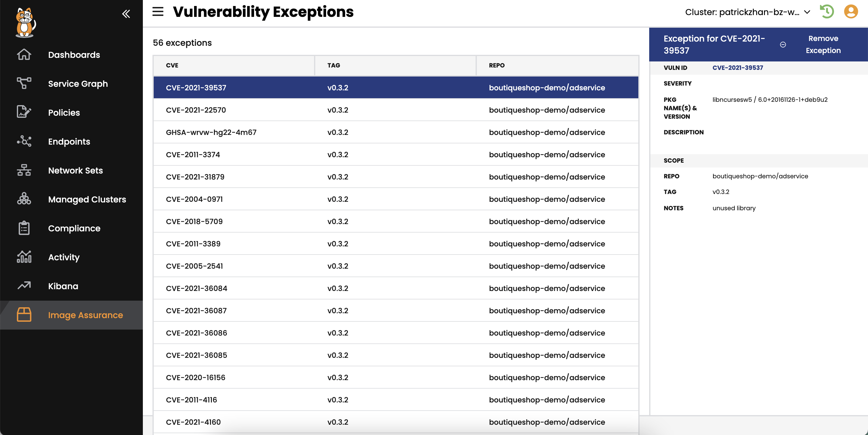Click the minus circle Remove icon
Viewport: 868px width, 435px height.
point(783,45)
